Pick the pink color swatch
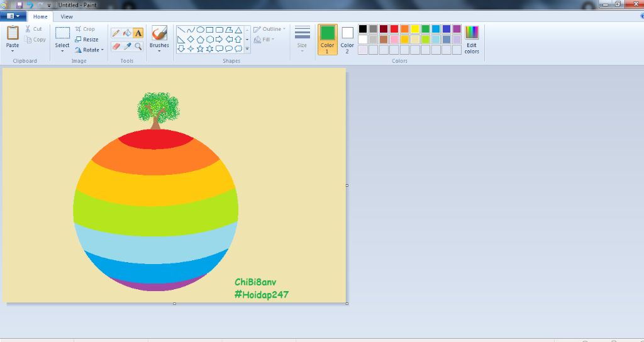This screenshot has height=342, width=644. 394,40
